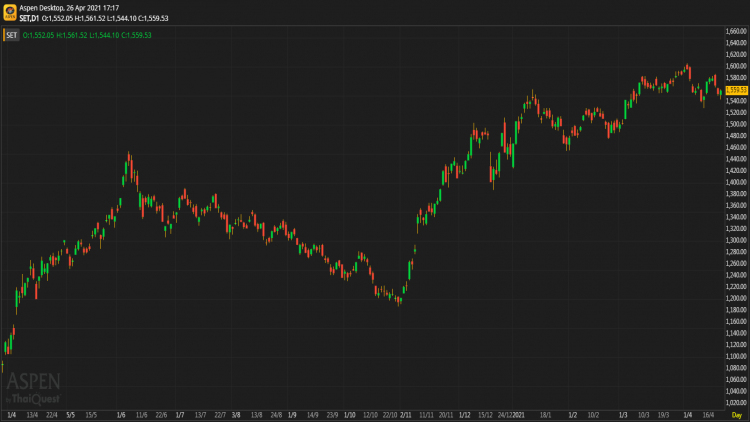Click the 12/10 date label

(x=370, y=415)
